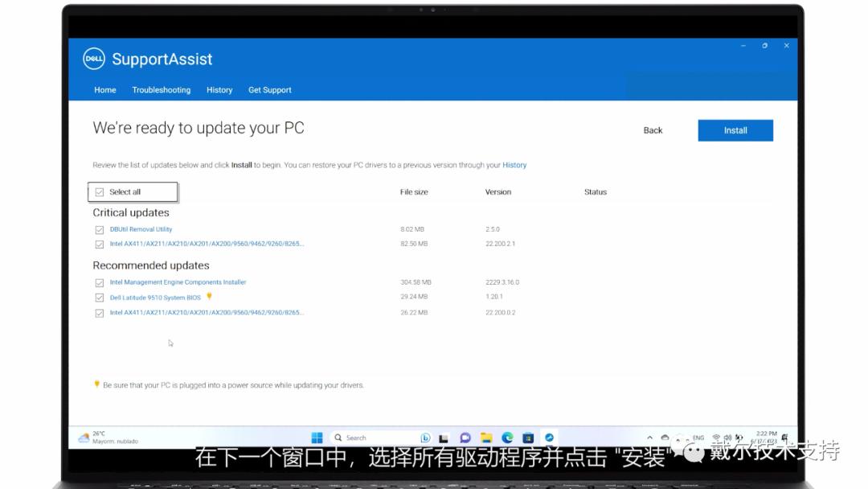
Task: Open the Windows Start menu
Action: point(317,438)
